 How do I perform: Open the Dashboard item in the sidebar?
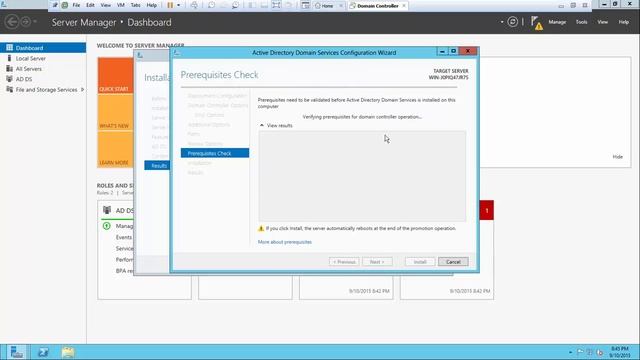point(43,48)
